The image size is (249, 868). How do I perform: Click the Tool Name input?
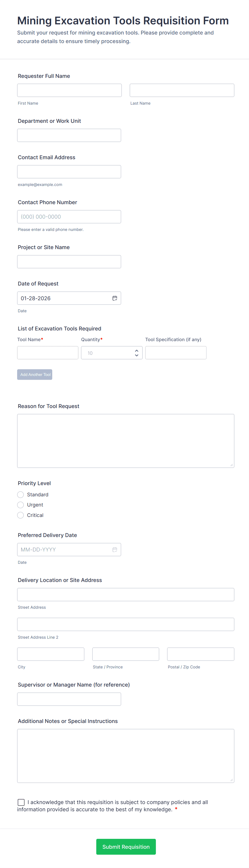coord(48,353)
